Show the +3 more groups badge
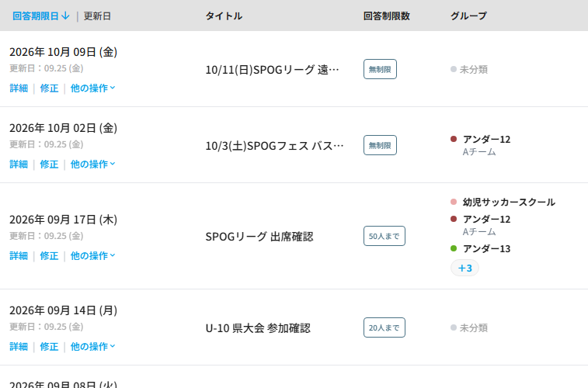 tap(464, 268)
